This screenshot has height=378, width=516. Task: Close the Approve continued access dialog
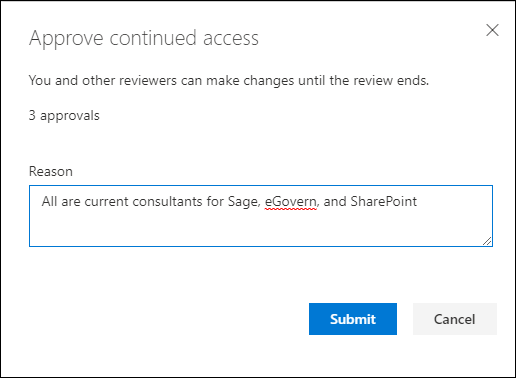tap(492, 30)
